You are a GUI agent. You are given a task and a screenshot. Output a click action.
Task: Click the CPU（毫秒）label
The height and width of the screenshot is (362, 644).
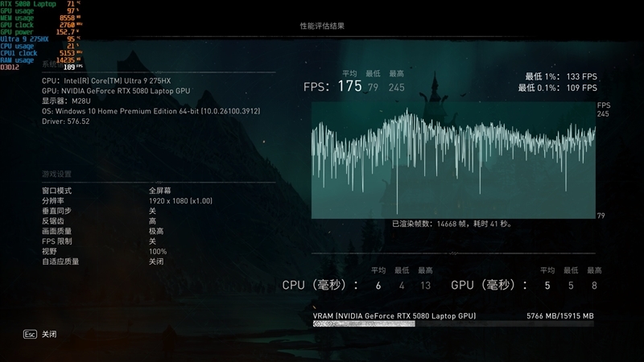point(320,285)
